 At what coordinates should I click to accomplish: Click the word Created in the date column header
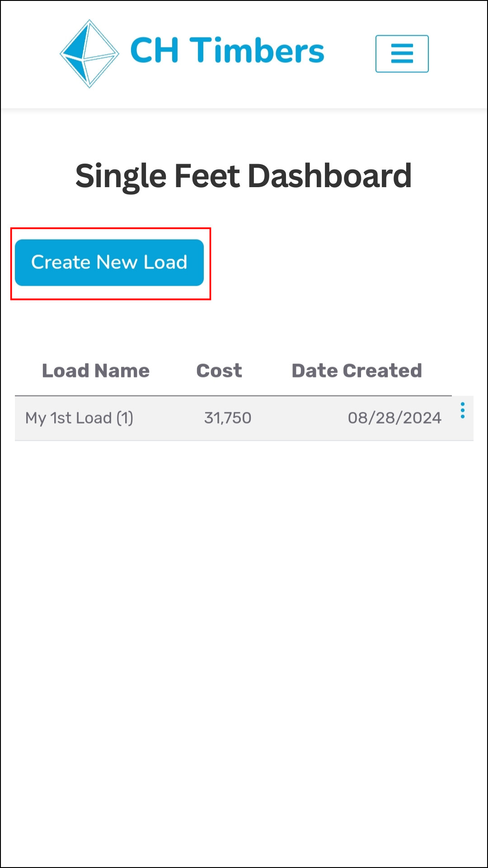382,371
